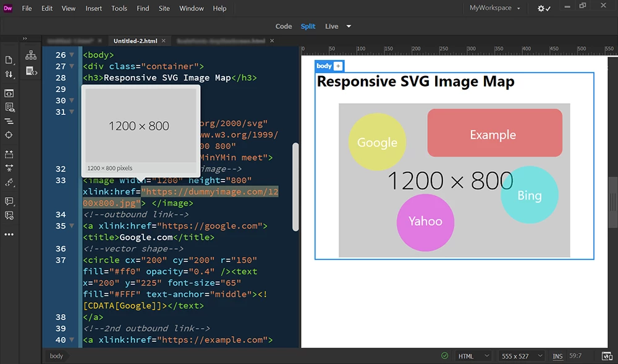Click the Apply Comment icon
Viewport: 618px width, 364px height.
pyautogui.click(x=9, y=201)
